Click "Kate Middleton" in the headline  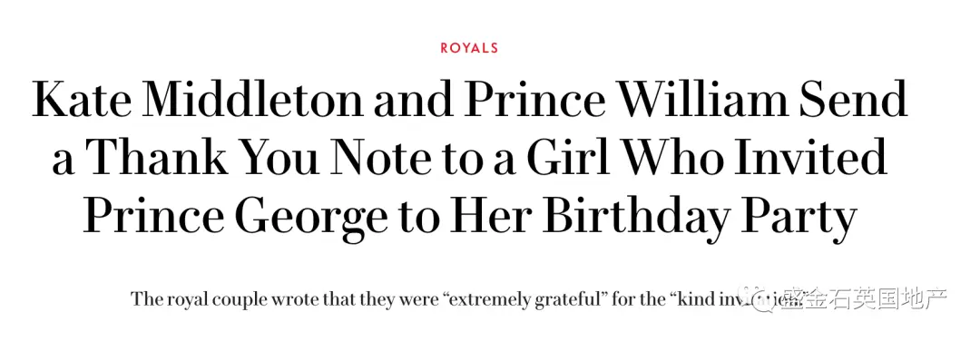198,101
